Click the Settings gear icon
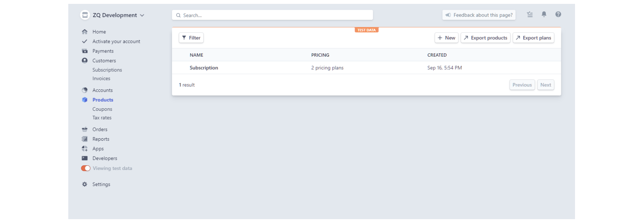Image resolution: width=644 pixels, height=223 pixels. click(x=84, y=184)
